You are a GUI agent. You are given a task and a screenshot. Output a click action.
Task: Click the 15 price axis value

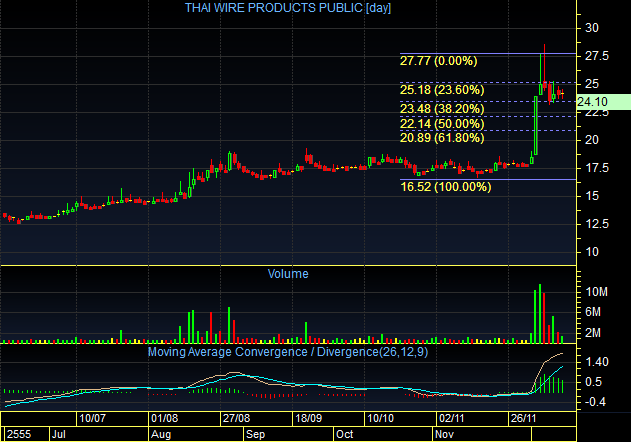click(x=592, y=196)
